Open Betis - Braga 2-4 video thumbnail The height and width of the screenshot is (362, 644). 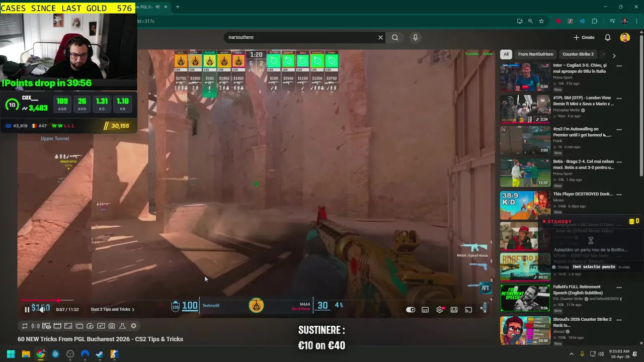click(x=525, y=172)
